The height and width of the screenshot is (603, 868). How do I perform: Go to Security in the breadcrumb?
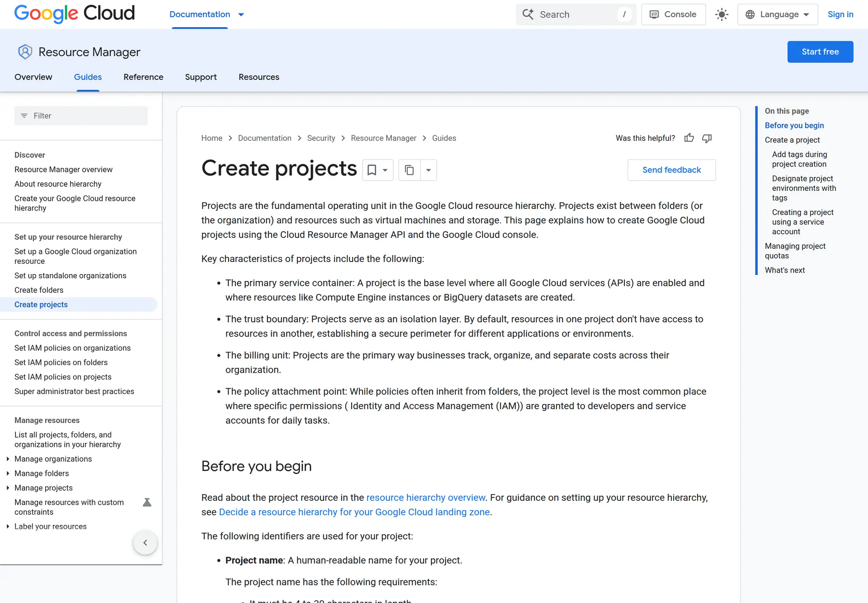[x=321, y=138]
